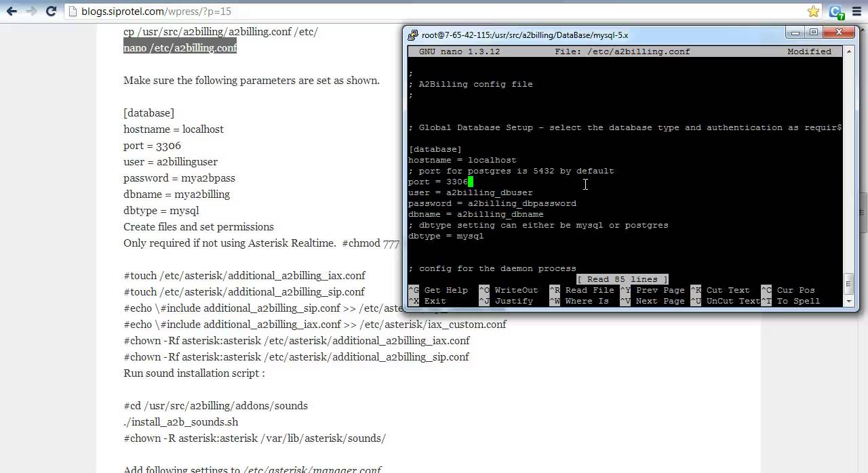Click '^T To Spell' nano shortcut
This screenshot has height=473, width=868.
pyautogui.click(x=791, y=301)
